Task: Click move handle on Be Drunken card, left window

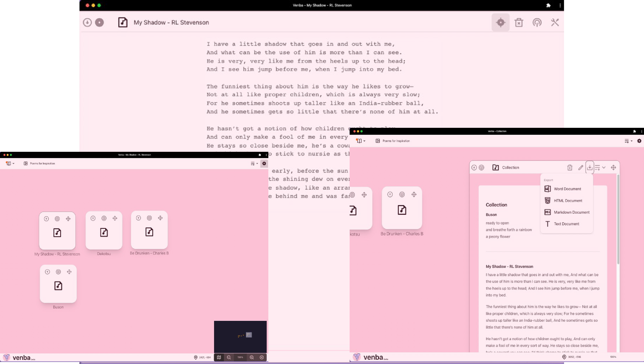Action: point(160,218)
